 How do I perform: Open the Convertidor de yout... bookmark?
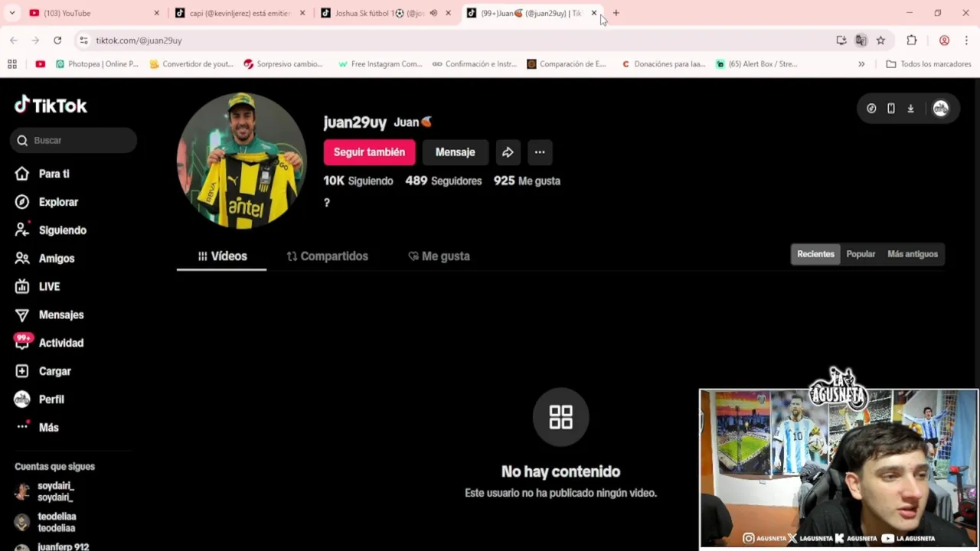[191, 64]
